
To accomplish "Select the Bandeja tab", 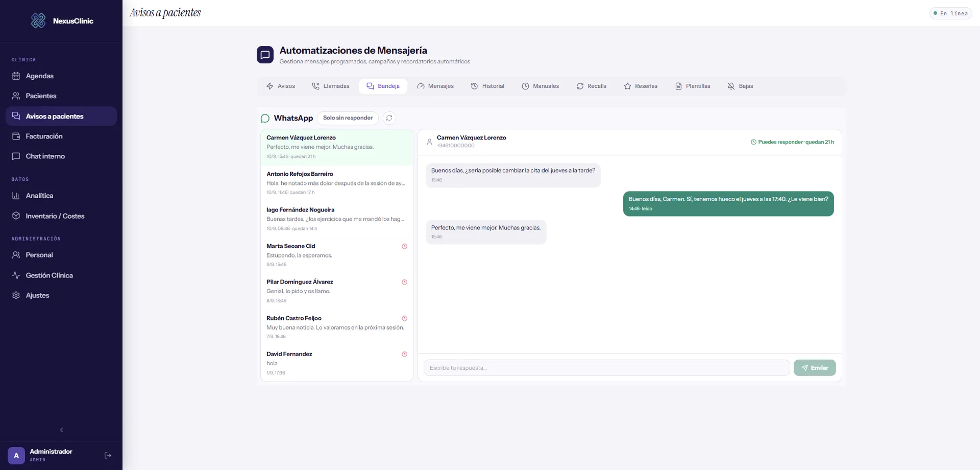I will pyautogui.click(x=383, y=86).
